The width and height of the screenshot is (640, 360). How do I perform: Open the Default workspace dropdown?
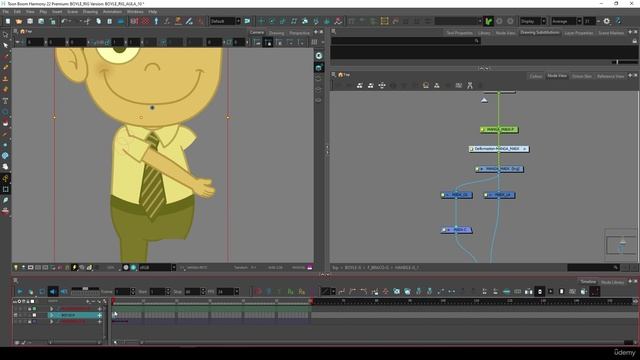(x=225, y=21)
